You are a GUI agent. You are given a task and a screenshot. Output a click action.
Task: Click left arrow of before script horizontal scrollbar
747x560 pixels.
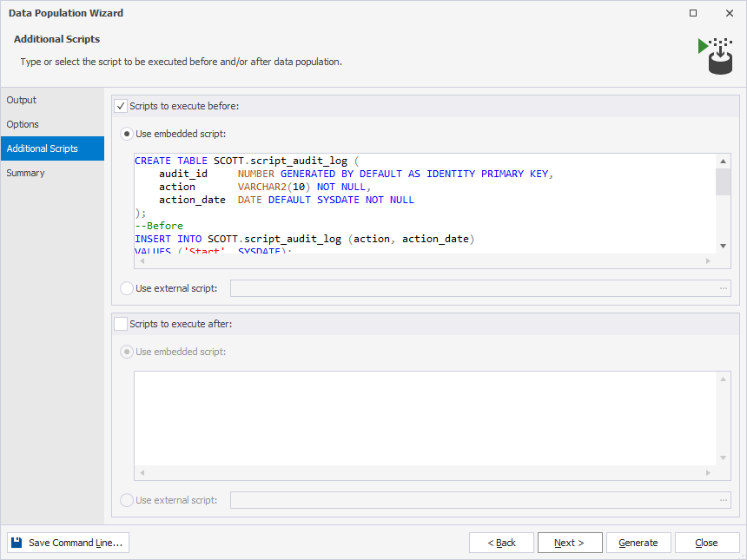[142, 261]
